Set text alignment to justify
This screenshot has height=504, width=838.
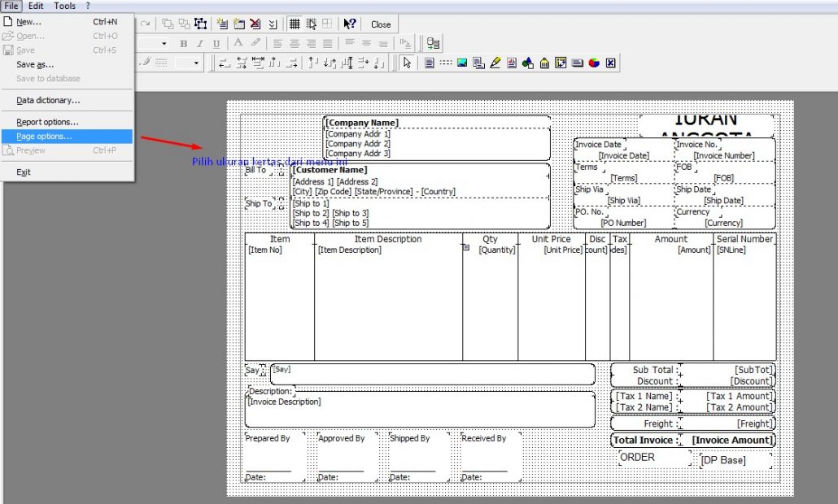[328, 43]
